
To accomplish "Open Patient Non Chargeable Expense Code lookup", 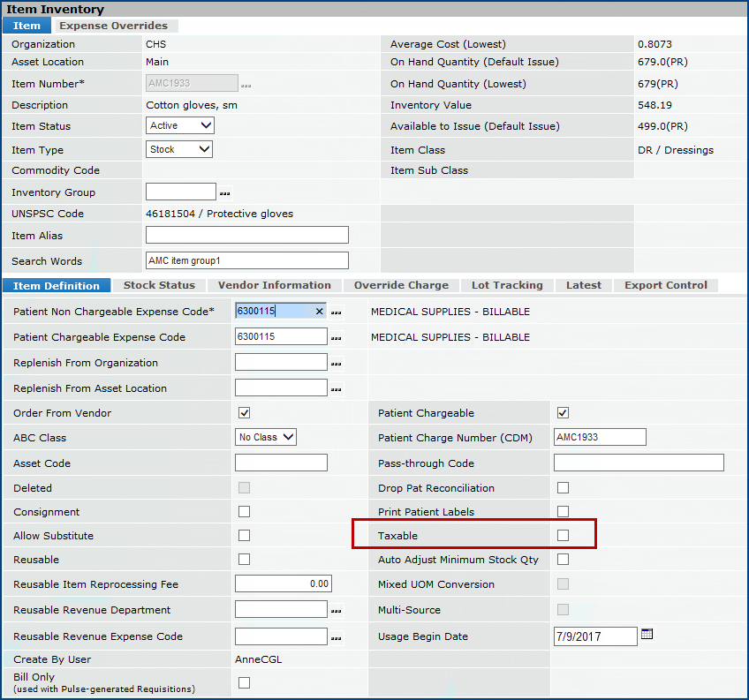I will [336, 312].
